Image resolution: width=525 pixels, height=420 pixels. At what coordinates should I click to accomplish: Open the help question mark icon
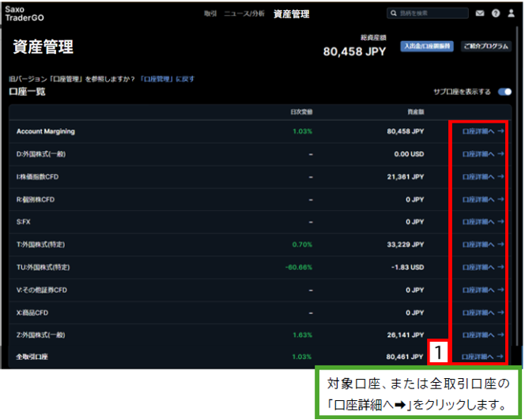coord(496,13)
